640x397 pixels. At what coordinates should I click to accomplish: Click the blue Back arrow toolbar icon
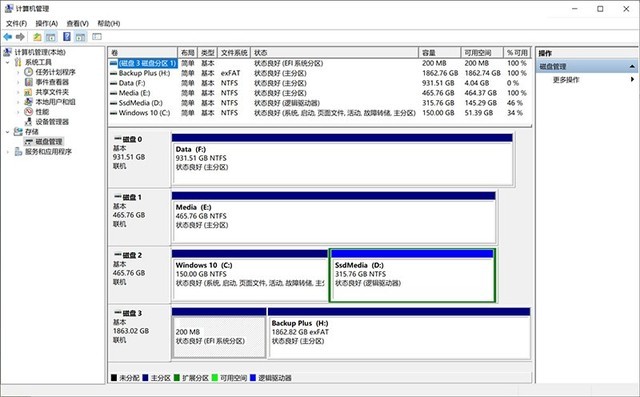click(8, 37)
